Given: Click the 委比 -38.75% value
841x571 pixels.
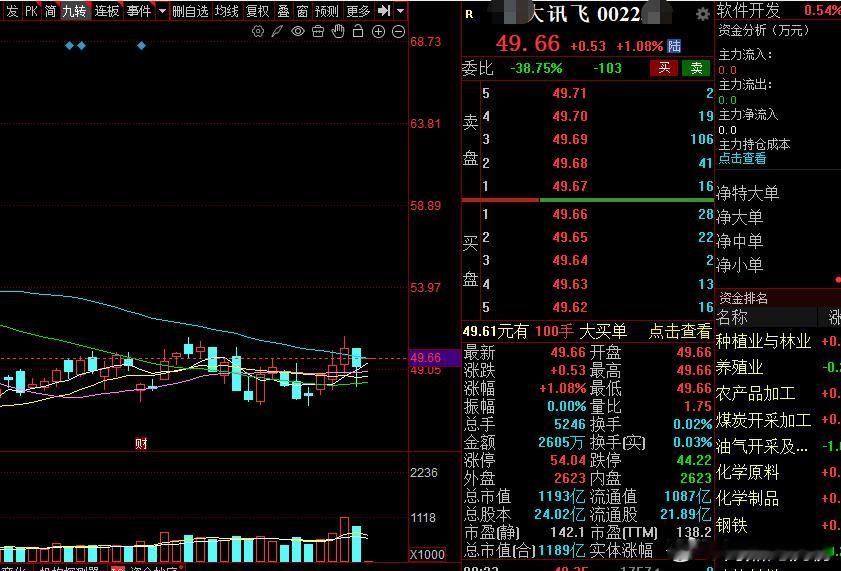Looking at the screenshot, I should [536, 68].
